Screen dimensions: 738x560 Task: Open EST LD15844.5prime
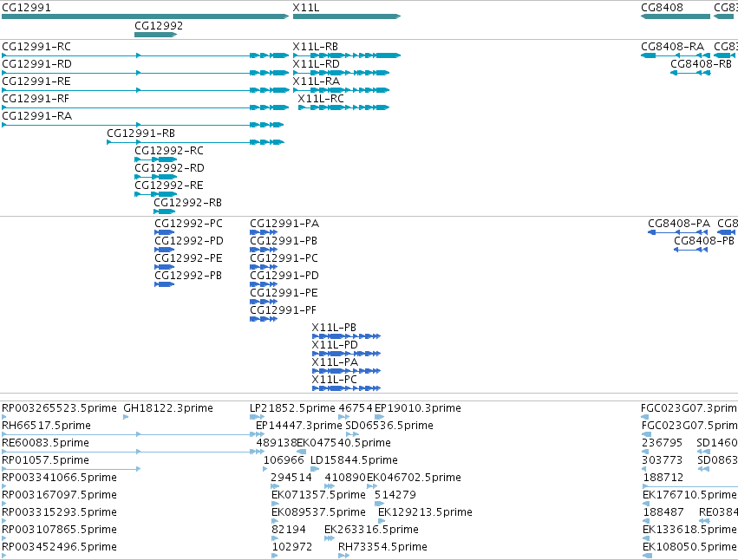(354, 460)
